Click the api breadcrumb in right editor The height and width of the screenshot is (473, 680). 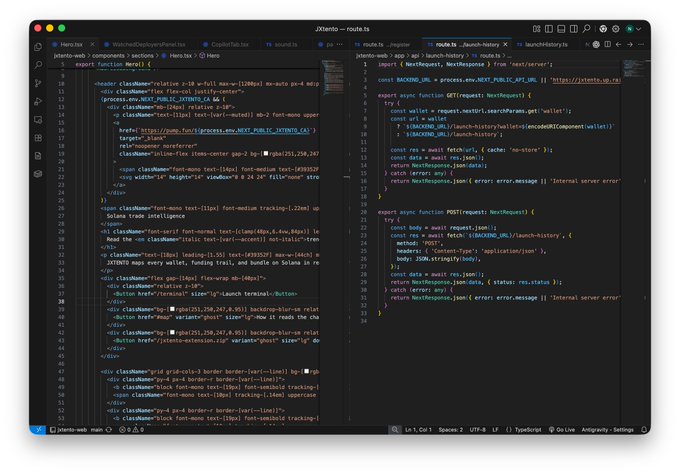click(415, 55)
